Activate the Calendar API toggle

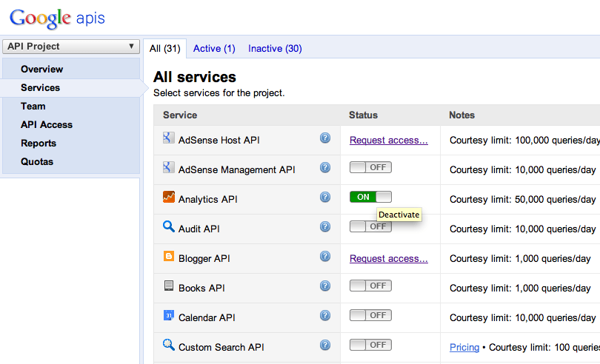pos(370,315)
